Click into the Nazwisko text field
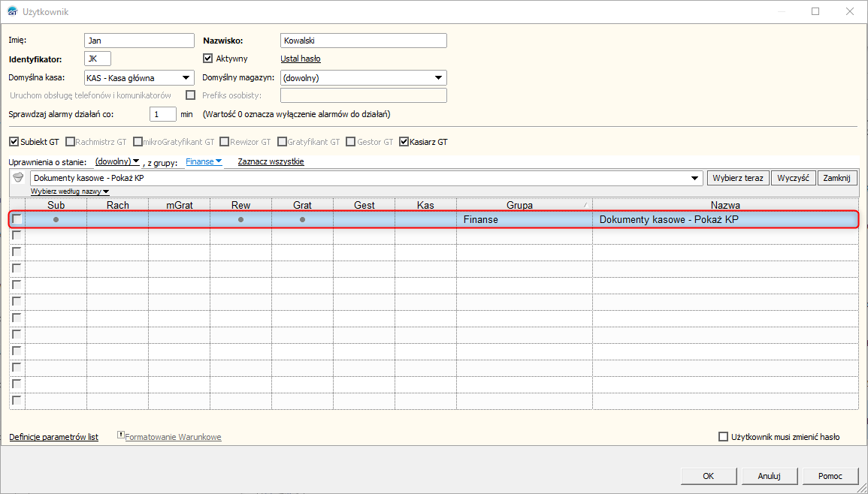The image size is (868, 494). tap(363, 41)
